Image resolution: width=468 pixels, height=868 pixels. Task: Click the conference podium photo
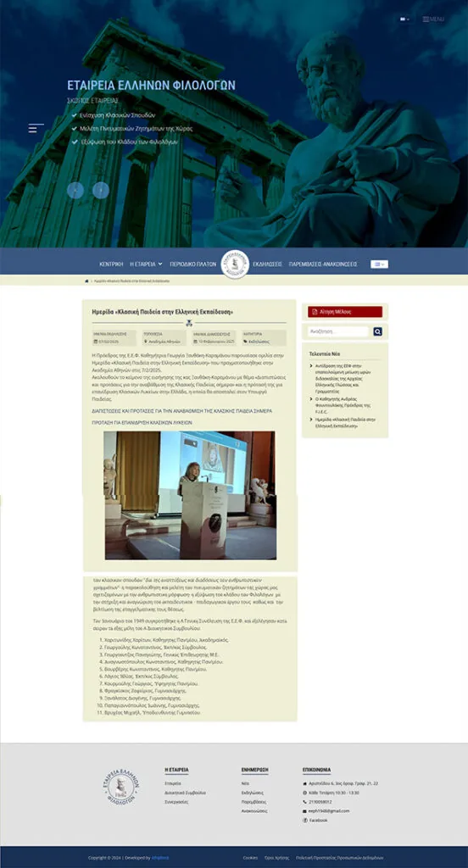tap(190, 495)
